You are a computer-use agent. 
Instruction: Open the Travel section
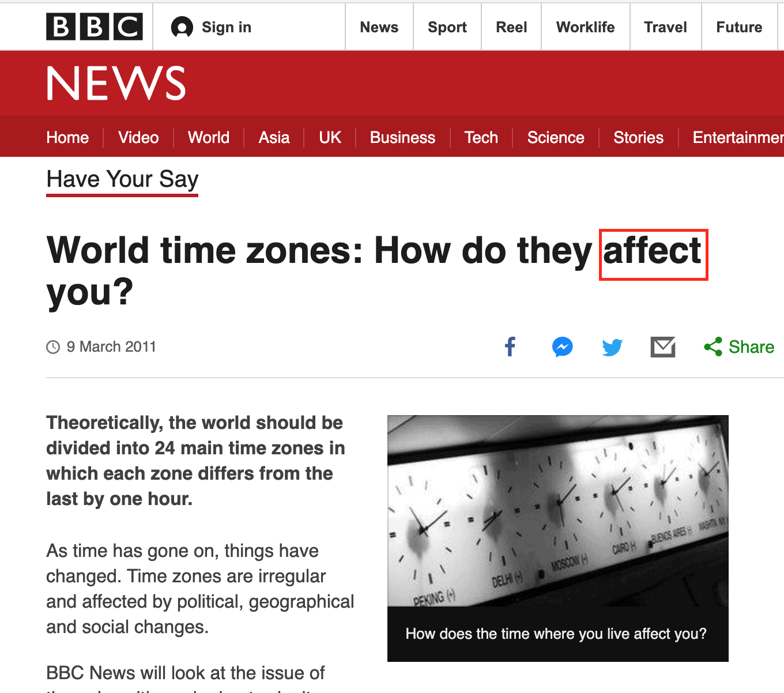click(665, 27)
